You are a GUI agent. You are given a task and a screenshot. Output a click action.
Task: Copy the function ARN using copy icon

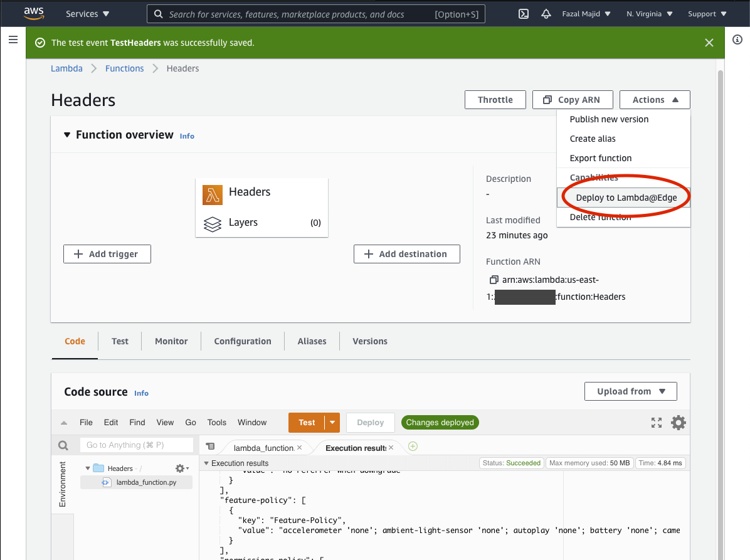tap(492, 280)
